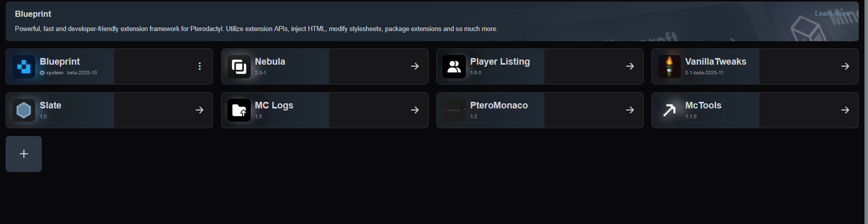Open Nebula using its arrow
Screen dimensions: 868x224
click(x=415, y=66)
